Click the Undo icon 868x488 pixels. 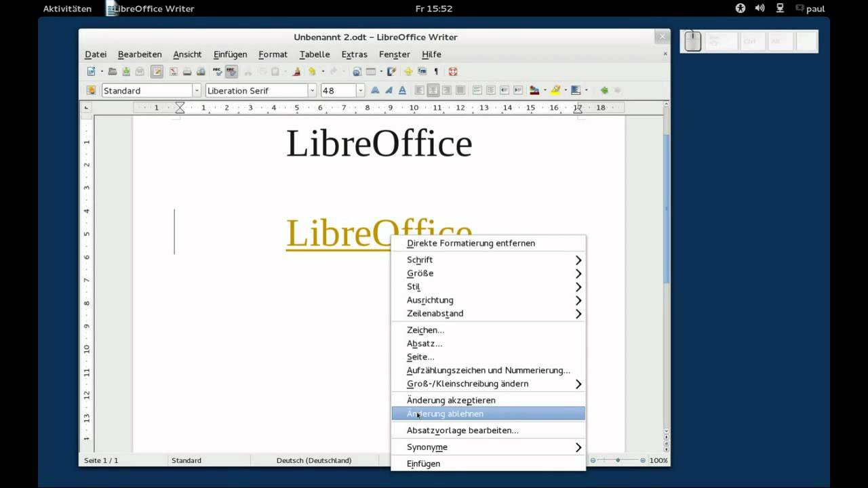click(312, 71)
